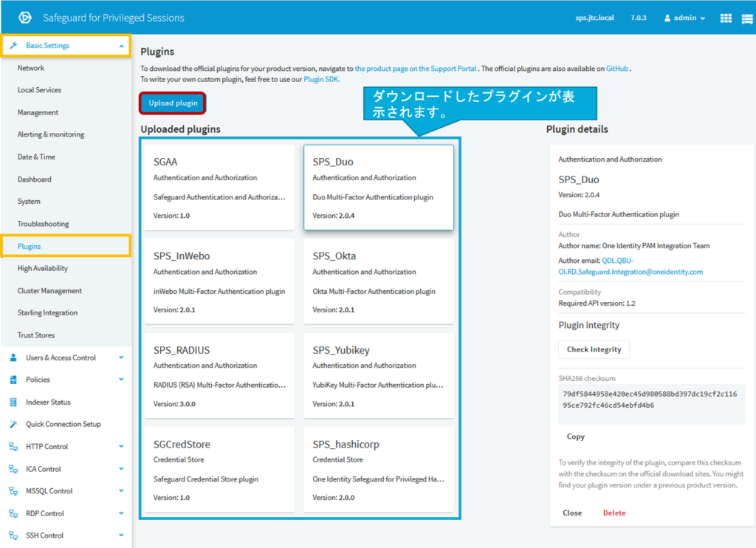756x548 pixels.
Task: Select the SPS_Duo plugin card
Action: 379,188
